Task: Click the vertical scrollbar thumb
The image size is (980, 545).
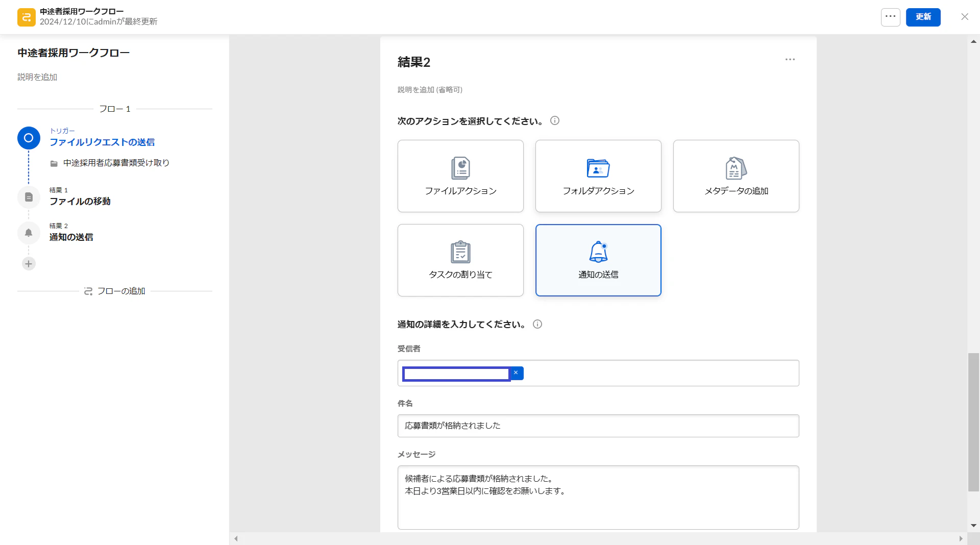Action: (973, 422)
